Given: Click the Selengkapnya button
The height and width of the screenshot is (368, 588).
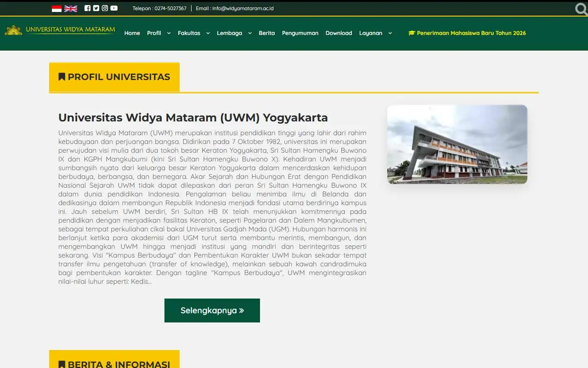Looking at the screenshot, I should tap(212, 310).
